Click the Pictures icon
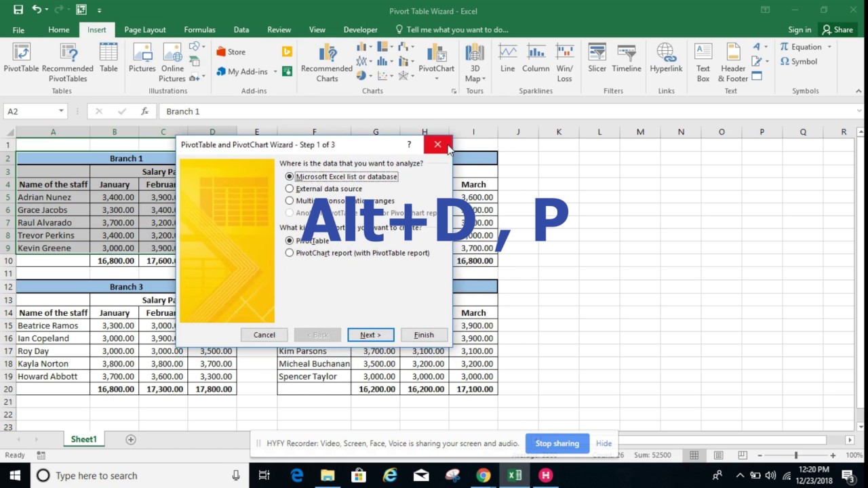 pos(142,58)
